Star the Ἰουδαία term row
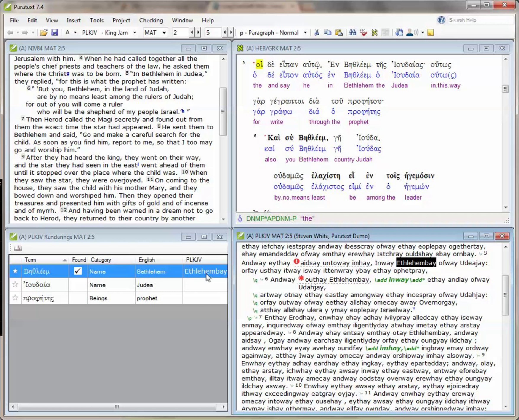The image size is (519, 420). pyautogui.click(x=15, y=284)
